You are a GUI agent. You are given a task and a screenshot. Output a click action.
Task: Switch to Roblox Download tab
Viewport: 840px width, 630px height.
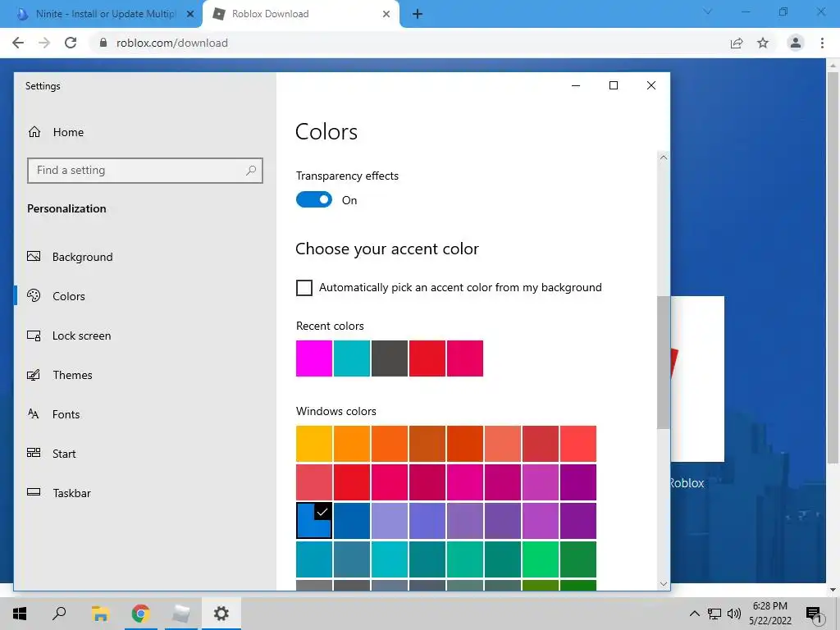[x=301, y=14]
